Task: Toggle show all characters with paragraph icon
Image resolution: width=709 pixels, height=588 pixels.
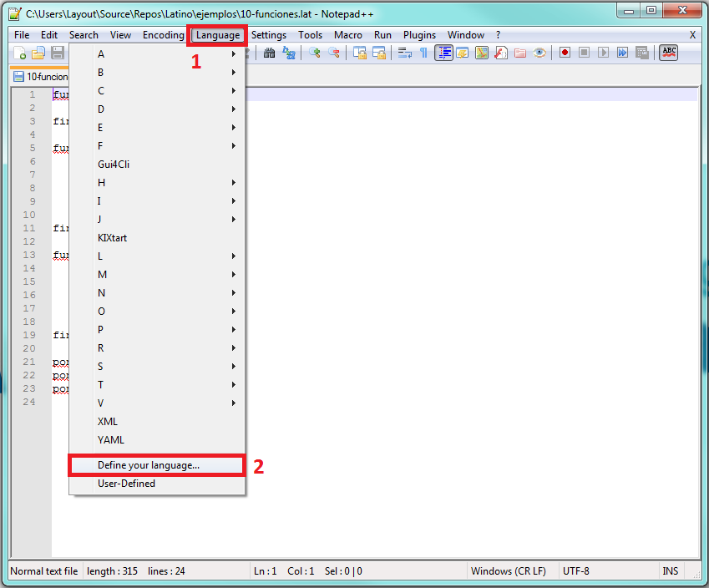Action: 423,52
